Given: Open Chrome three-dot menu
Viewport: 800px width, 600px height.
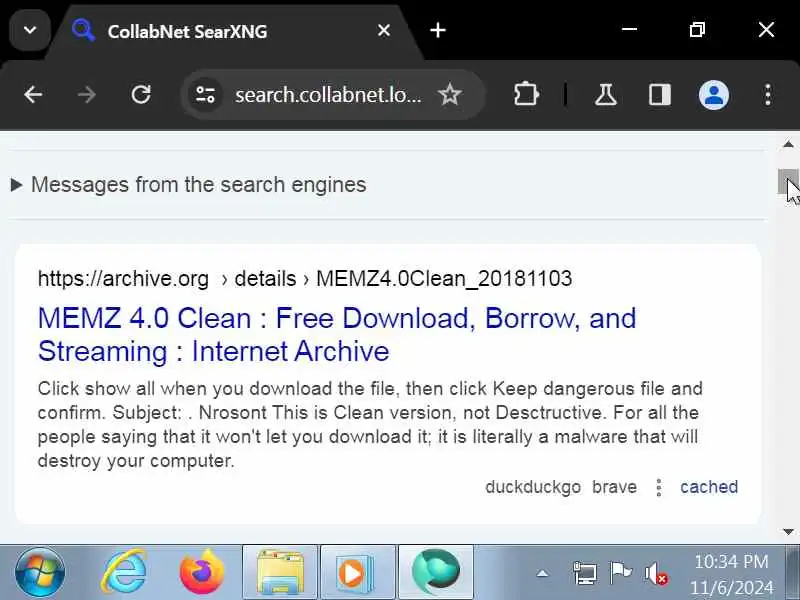Looking at the screenshot, I should (x=768, y=95).
